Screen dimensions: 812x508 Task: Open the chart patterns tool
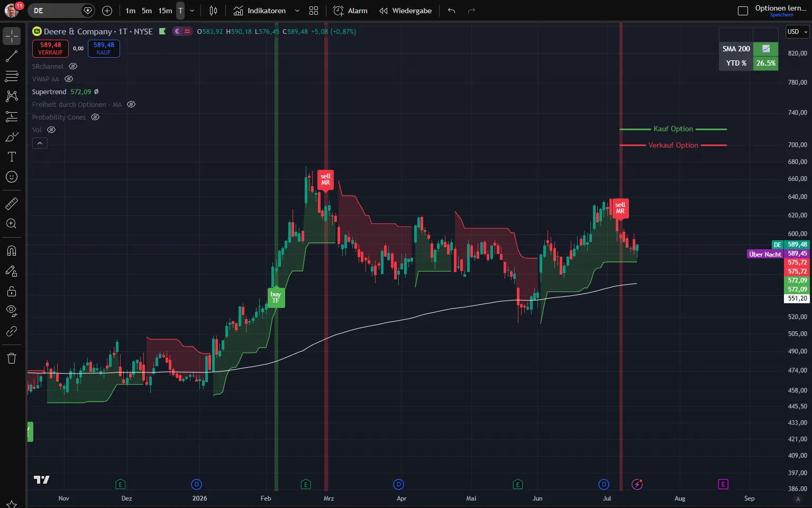[12, 96]
